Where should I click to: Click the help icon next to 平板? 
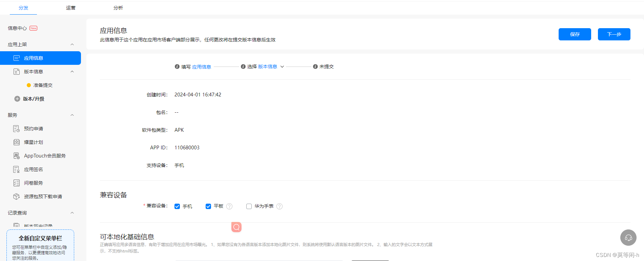[229, 206]
